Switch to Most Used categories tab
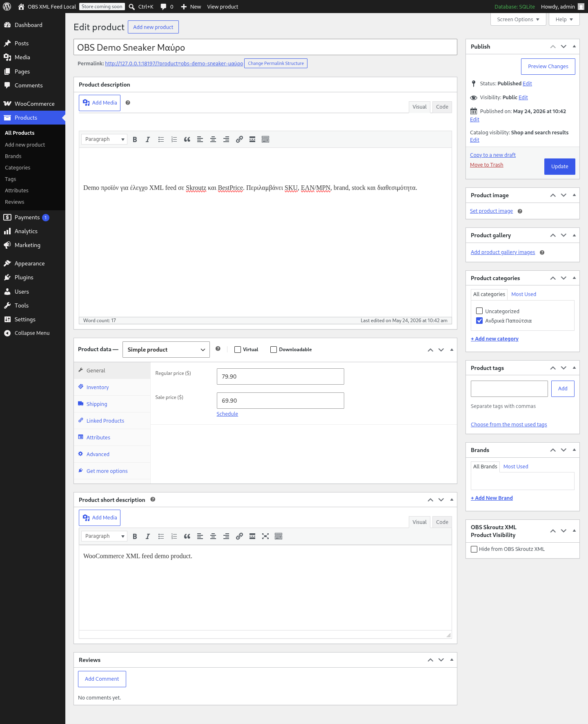 (523, 294)
